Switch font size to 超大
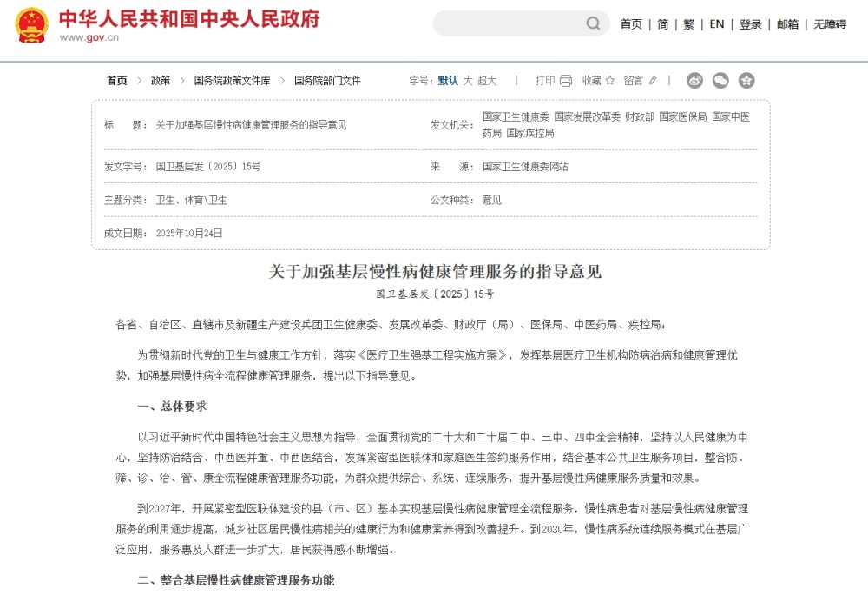This screenshot has width=868, height=595. pyautogui.click(x=487, y=81)
